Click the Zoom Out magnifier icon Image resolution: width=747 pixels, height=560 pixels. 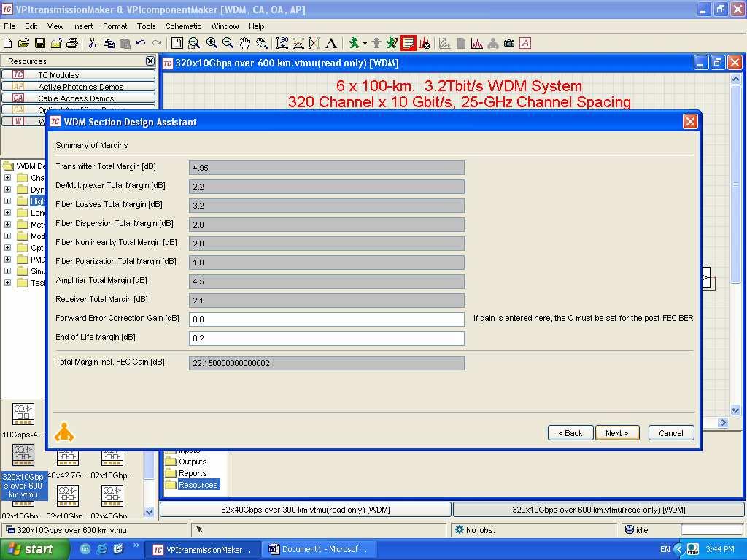pyautogui.click(x=228, y=43)
